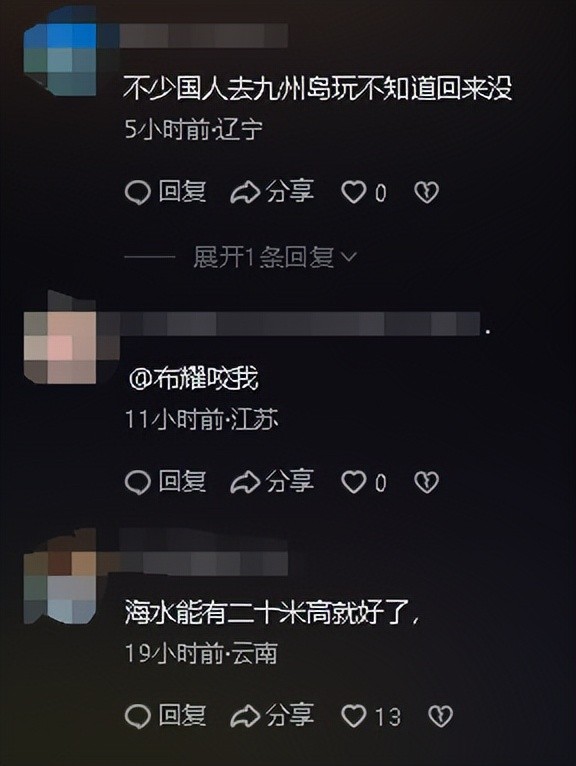The width and height of the screenshot is (576, 766).
Task: Share the 九州岛 comment via arrow icon
Action: [272, 192]
